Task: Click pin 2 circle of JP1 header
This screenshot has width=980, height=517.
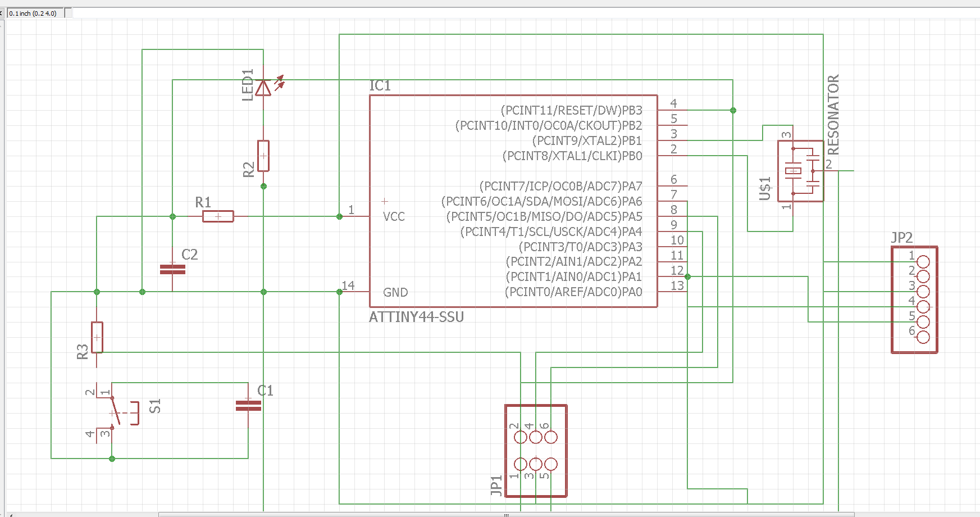Action: tap(521, 437)
